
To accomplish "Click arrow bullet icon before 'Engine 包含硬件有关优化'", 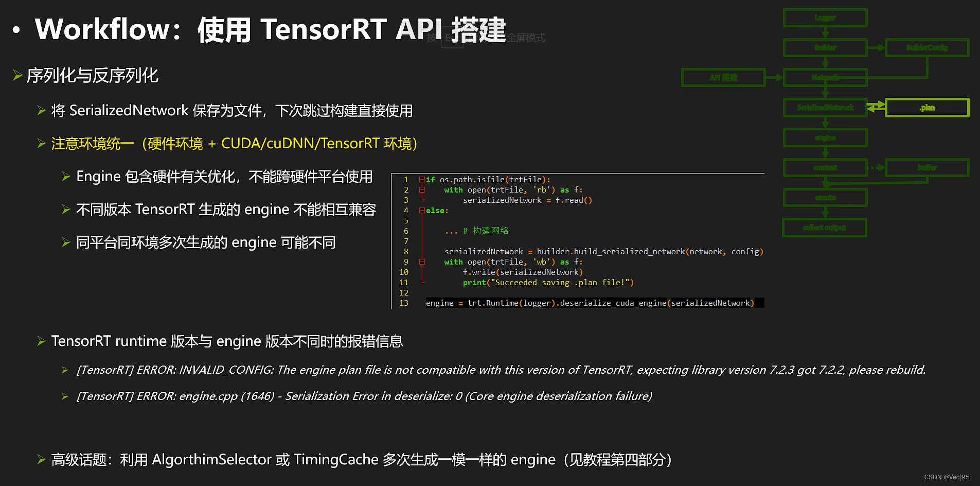I will (66, 177).
